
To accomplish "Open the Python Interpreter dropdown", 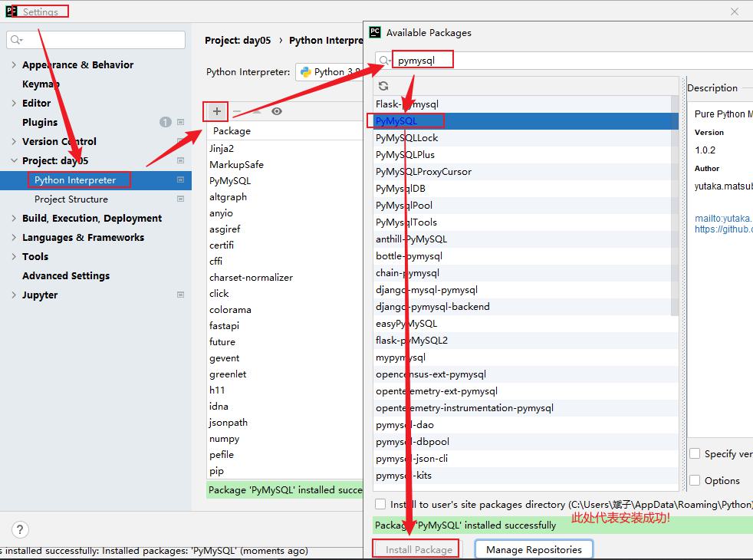I will 330,72.
